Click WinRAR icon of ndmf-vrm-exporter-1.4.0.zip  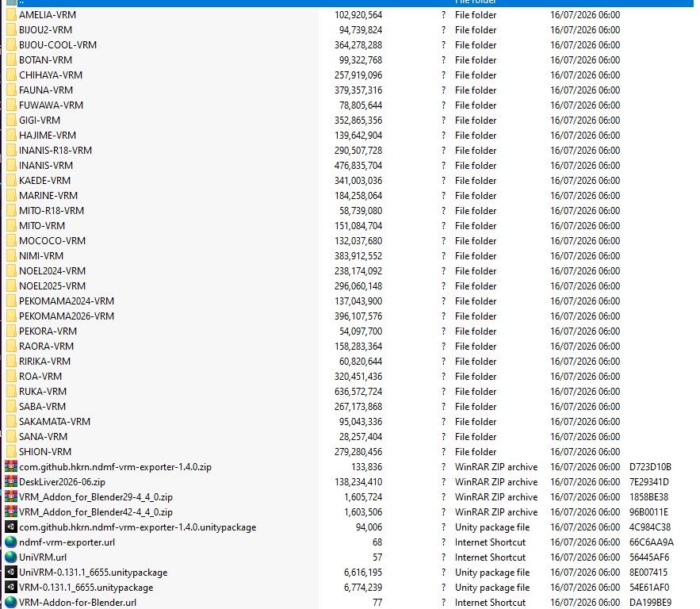(x=11, y=466)
